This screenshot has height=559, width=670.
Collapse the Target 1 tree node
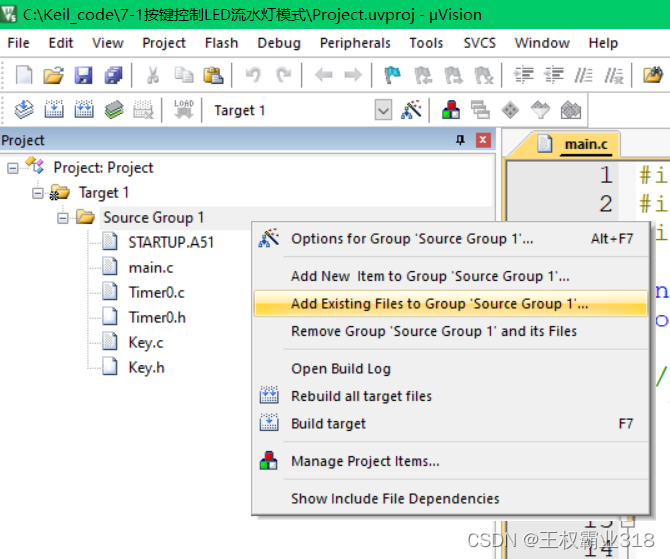click(x=38, y=193)
